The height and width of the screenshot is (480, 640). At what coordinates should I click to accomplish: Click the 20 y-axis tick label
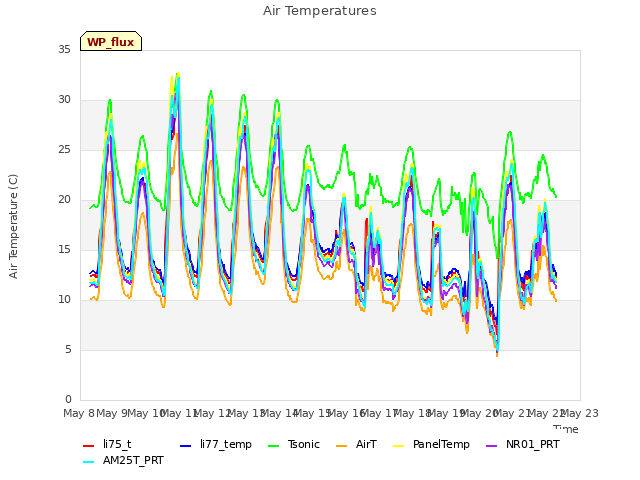click(64, 199)
